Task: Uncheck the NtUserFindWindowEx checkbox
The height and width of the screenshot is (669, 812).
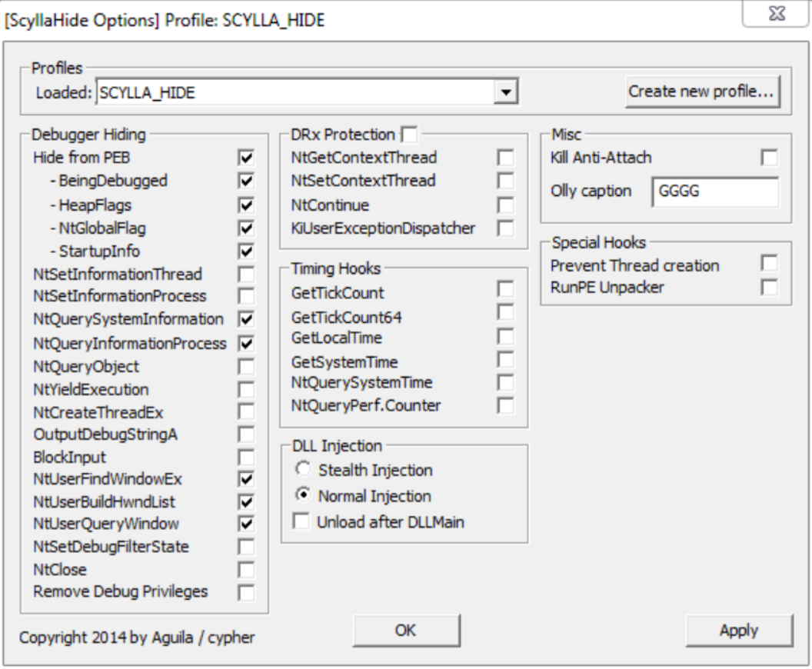Action: (x=246, y=479)
